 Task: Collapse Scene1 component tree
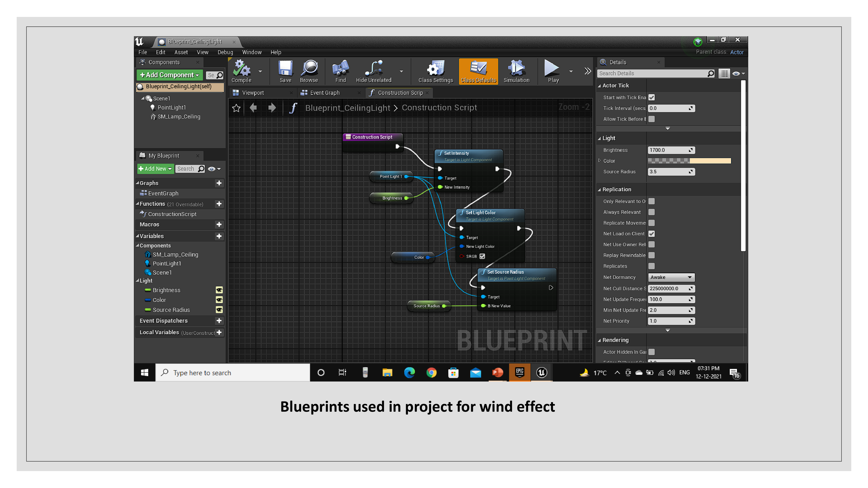click(143, 98)
